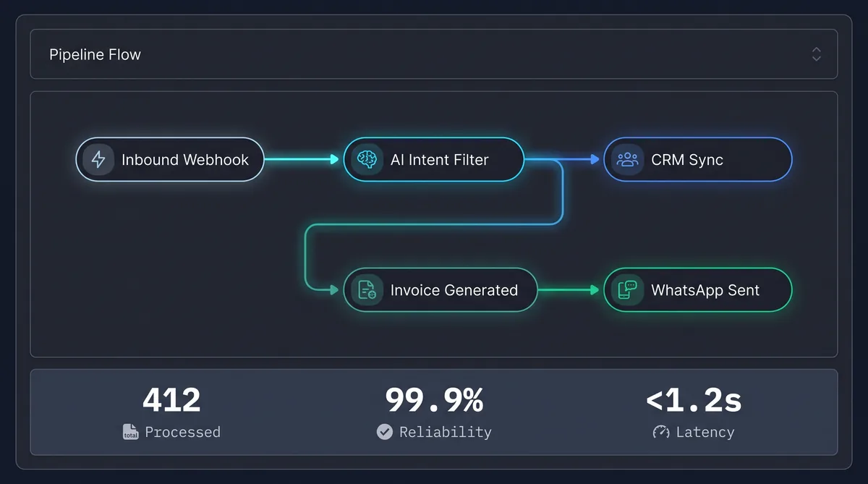Select the CRM Sync node label
This screenshot has width=868, height=484.
click(x=687, y=160)
